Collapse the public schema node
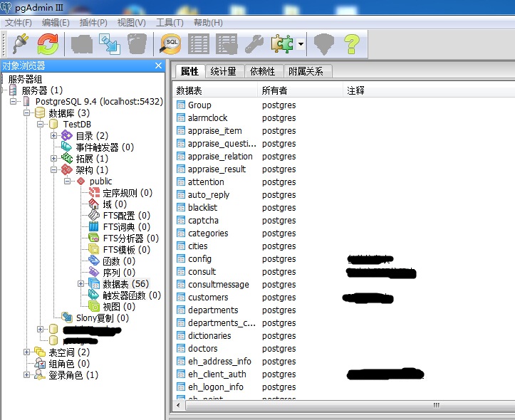 click(x=68, y=181)
